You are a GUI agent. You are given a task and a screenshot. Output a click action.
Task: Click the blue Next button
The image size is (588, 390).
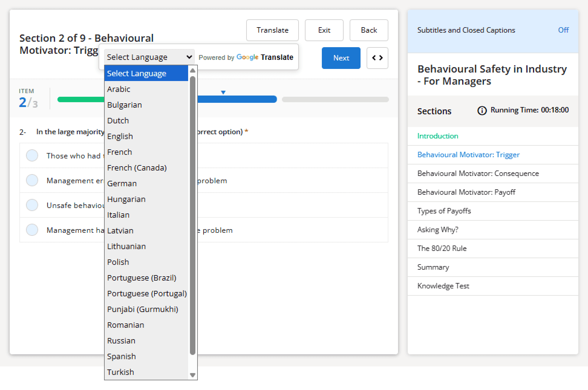click(x=341, y=58)
